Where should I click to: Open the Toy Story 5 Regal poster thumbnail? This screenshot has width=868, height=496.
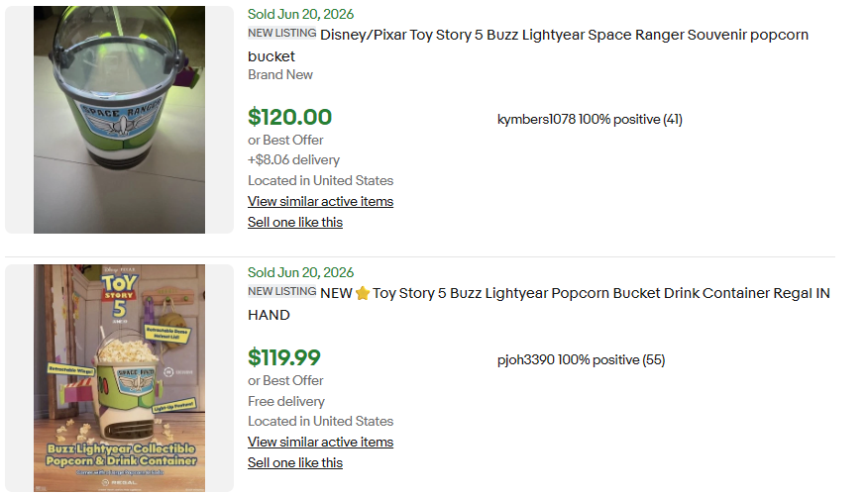(119, 377)
